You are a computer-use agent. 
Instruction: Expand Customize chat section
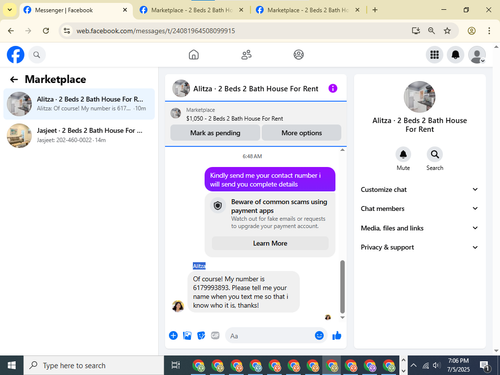click(x=419, y=189)
